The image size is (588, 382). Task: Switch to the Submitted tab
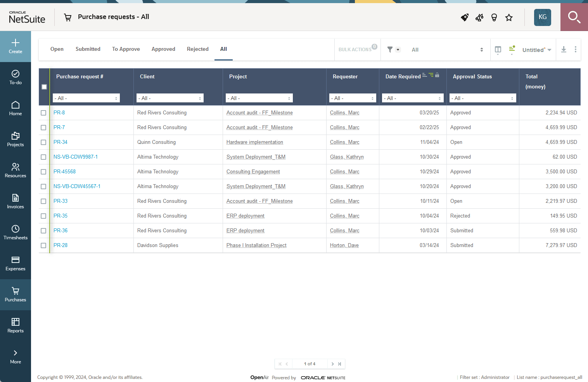[88, 49]
